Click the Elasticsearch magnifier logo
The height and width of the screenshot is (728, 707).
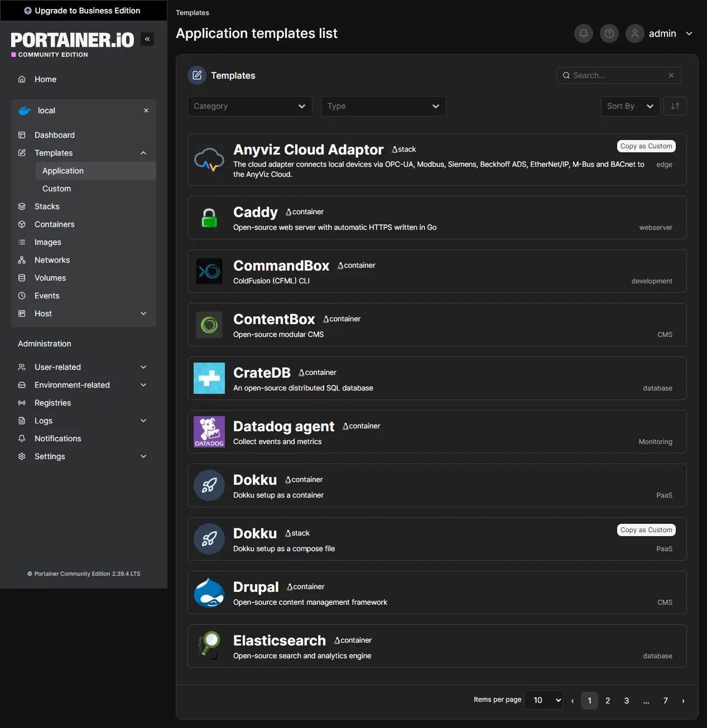click(x=209, y=646)
